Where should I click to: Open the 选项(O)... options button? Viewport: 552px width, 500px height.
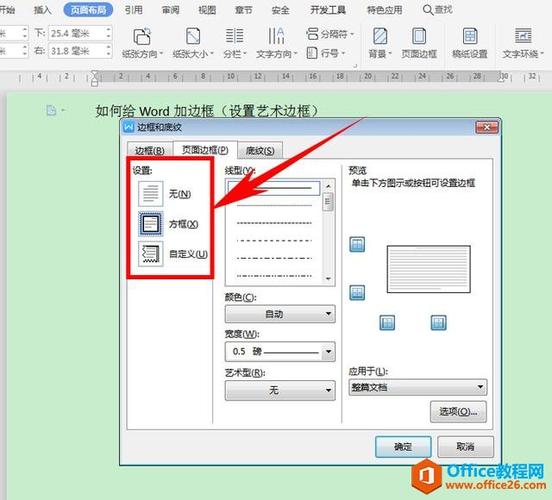pyautogui.click(x=458, y=412)
